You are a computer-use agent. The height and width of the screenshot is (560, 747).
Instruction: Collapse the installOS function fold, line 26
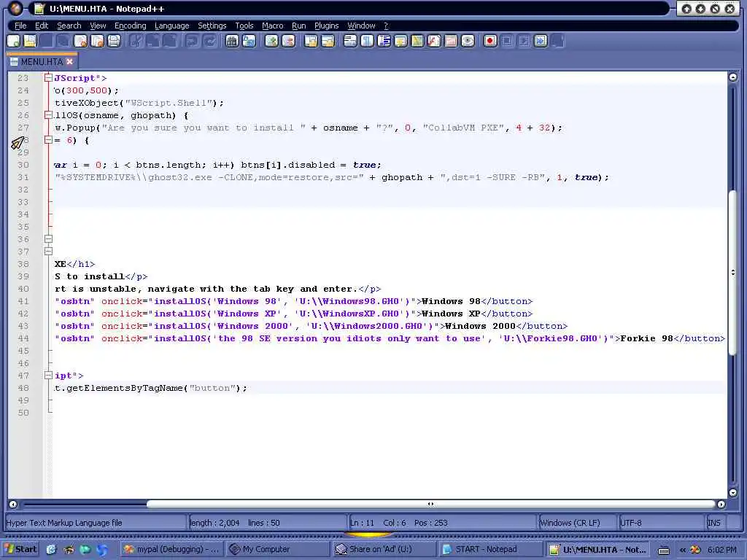pyautogui.click(x=48, y=115)
